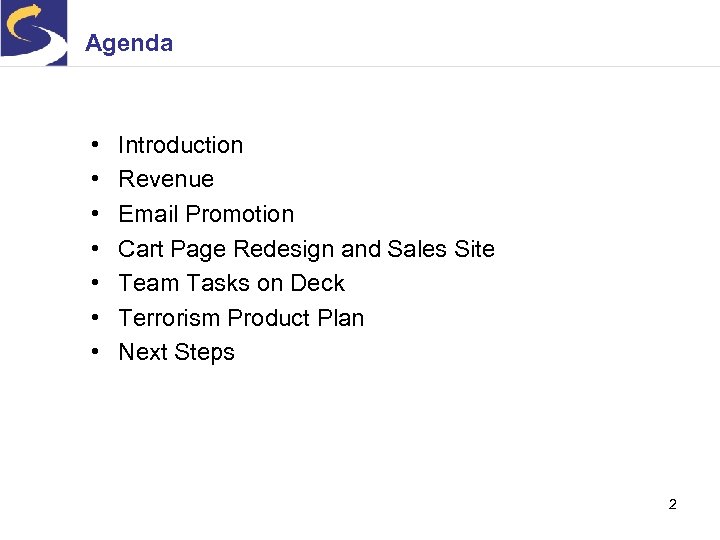The image size is (720, 540).
Task: Click the word Promotion in the agenda
Action: pos(240,214)
